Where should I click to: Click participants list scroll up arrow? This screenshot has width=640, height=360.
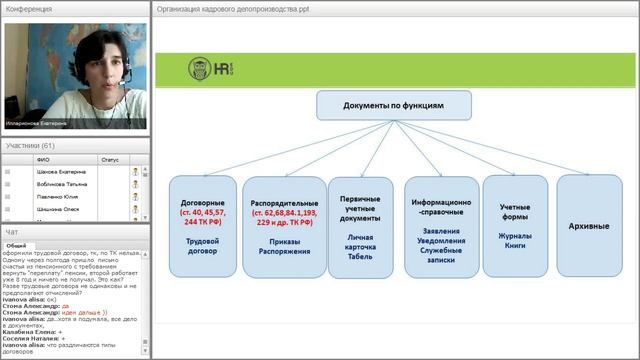[x=145, y=169]
